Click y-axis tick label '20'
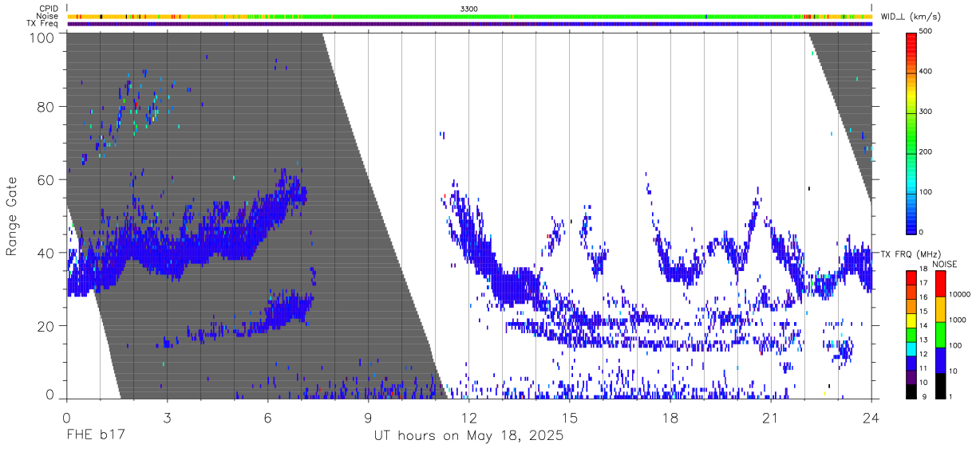Image resolution: width=980 pixels, height=452 pixels. (46, 326)
